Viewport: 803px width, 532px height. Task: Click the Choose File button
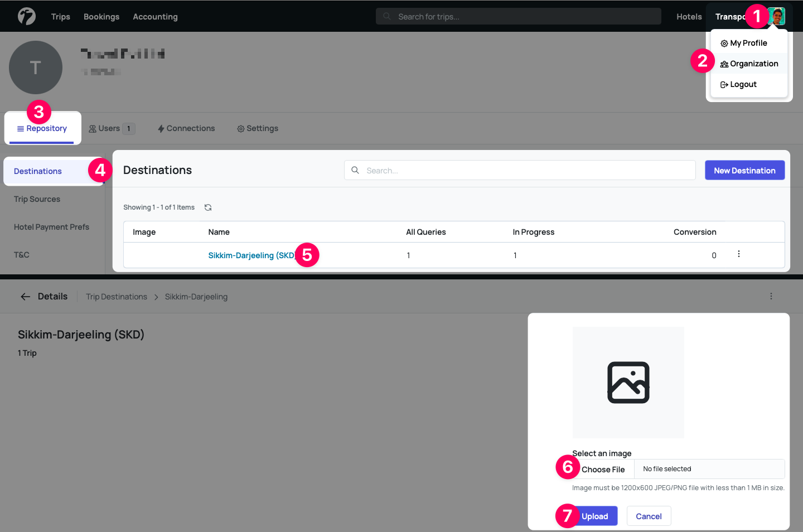(603, 470)
